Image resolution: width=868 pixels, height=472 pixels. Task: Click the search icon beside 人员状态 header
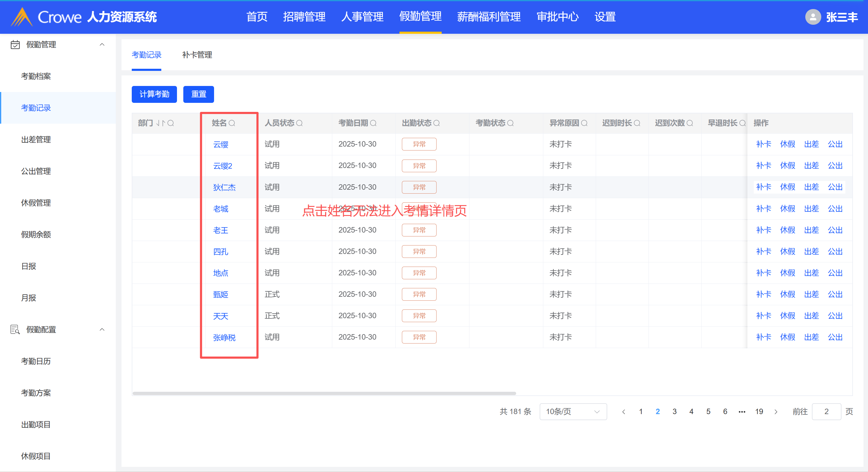299,123
